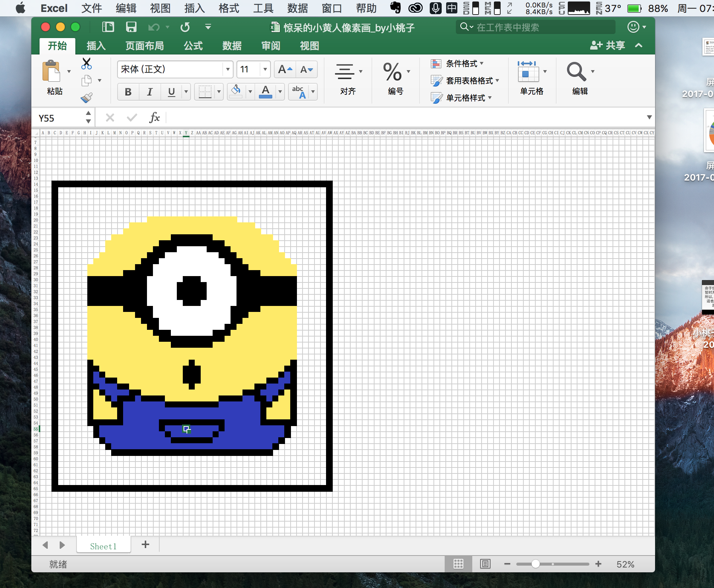Click the Redo circular arrow icon
This screenshot has width=714, height=588.
[185, 27]
